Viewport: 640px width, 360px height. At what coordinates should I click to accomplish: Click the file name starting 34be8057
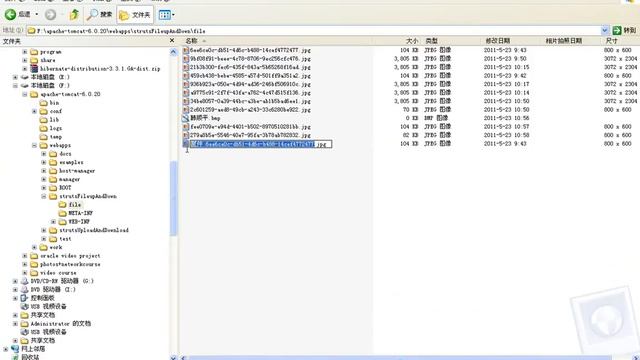click(x=250, y=101)
